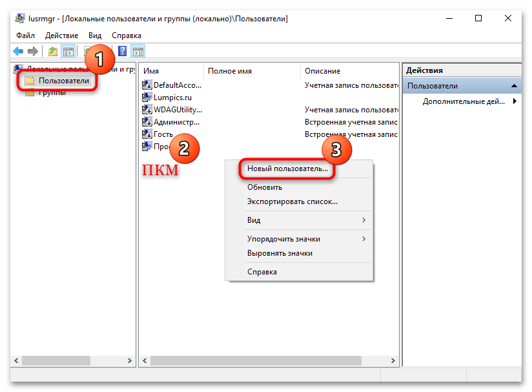Select the Гость user name
Viewport: 532px width, 392px height.
click(x=163, y=134)
